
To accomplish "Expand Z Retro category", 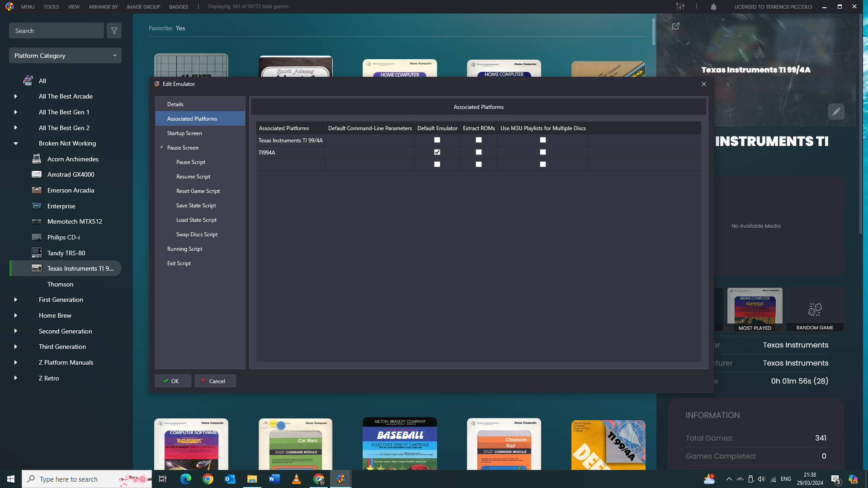I will tap(16, 378).
